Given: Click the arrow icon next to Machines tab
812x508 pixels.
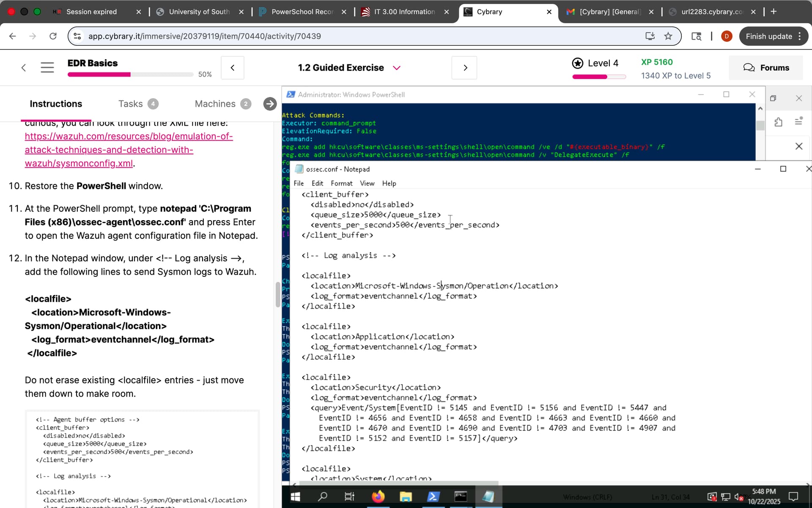Looking at the screenshot, I should 269,104.
